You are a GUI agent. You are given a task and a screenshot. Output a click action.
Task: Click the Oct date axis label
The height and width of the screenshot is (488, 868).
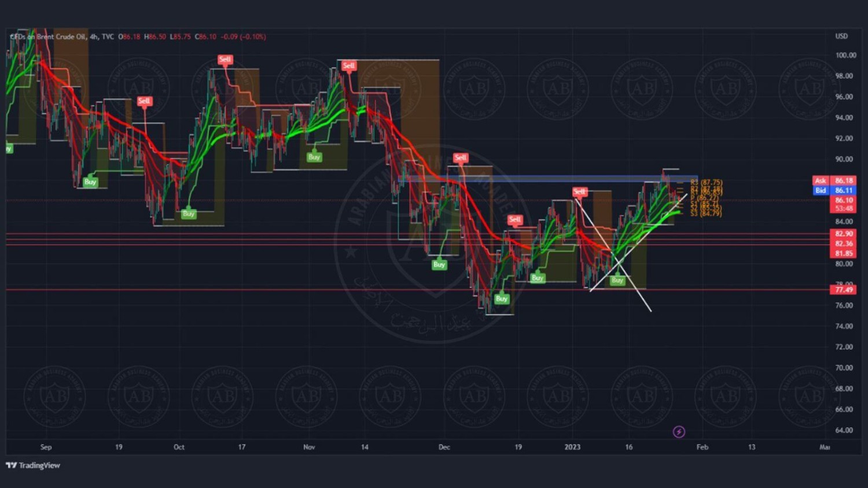(179, 447)
